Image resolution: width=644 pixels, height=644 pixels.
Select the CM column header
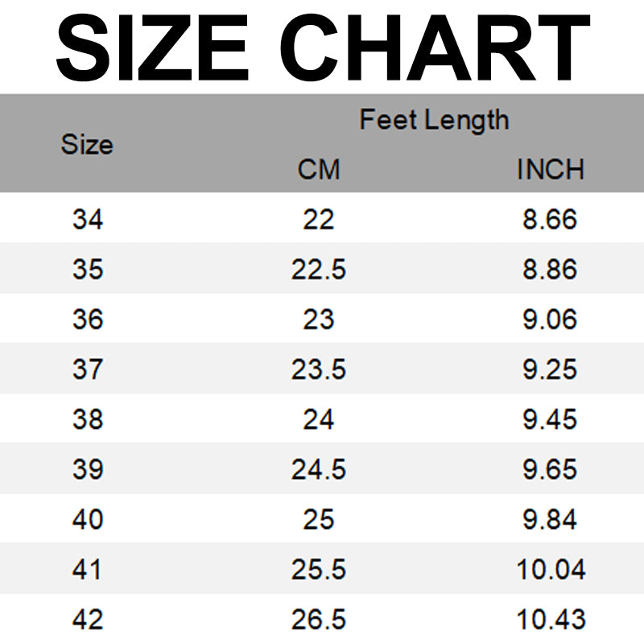pyautogui.click(x=319, y=170)
